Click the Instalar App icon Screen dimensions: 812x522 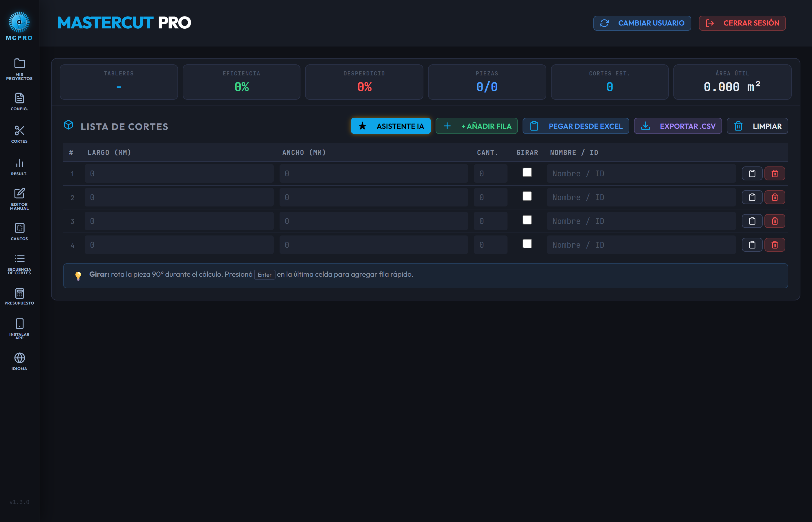click(19, 324)
